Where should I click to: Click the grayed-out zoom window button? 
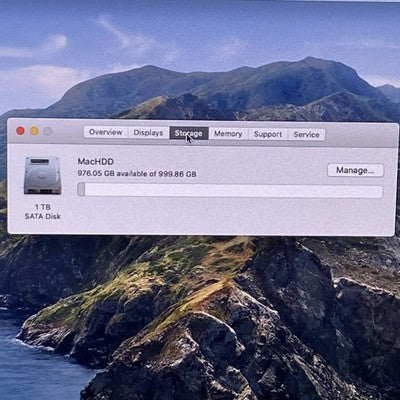(48, 131)
